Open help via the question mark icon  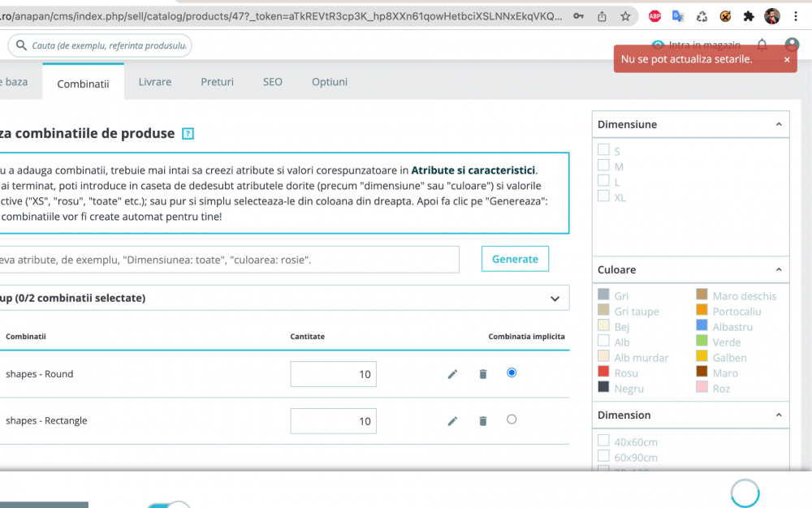pos(188,132)
